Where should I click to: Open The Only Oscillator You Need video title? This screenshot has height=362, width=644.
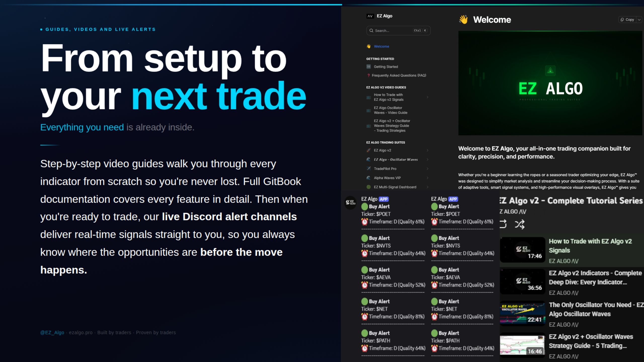click(596, 309)
